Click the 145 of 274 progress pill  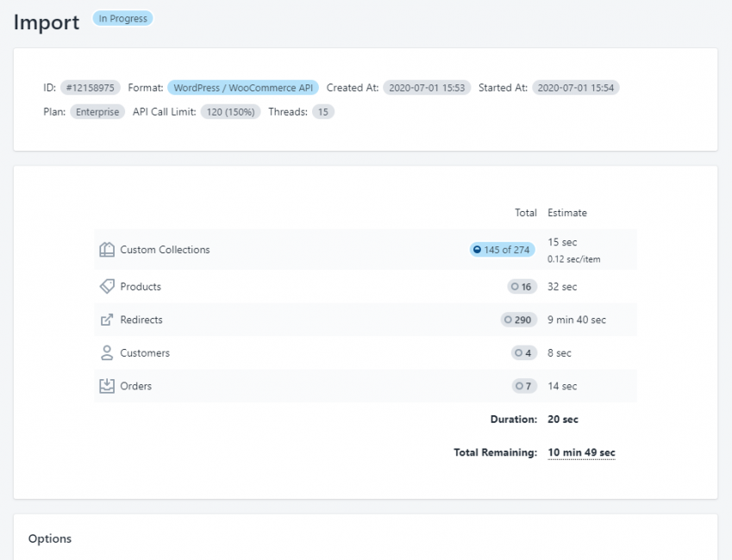[x=502, y=249]
